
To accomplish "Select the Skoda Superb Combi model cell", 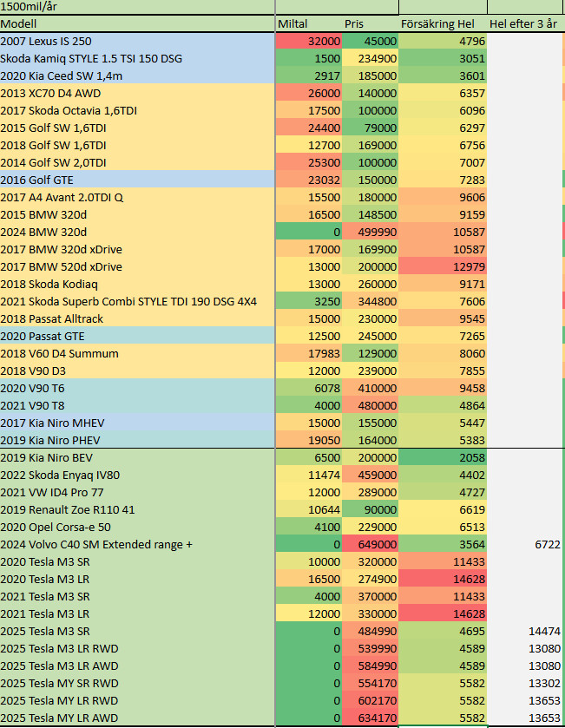I will click(137, 301).
